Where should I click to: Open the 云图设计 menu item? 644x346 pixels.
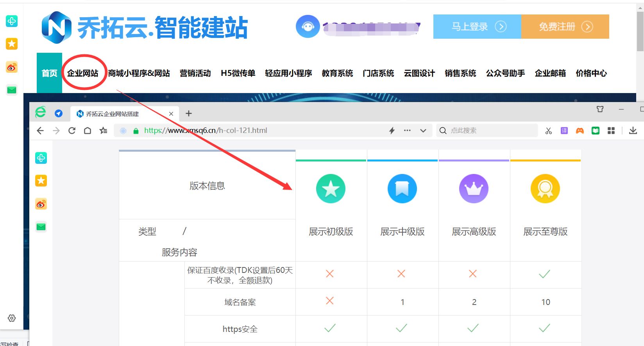[419, 73]
